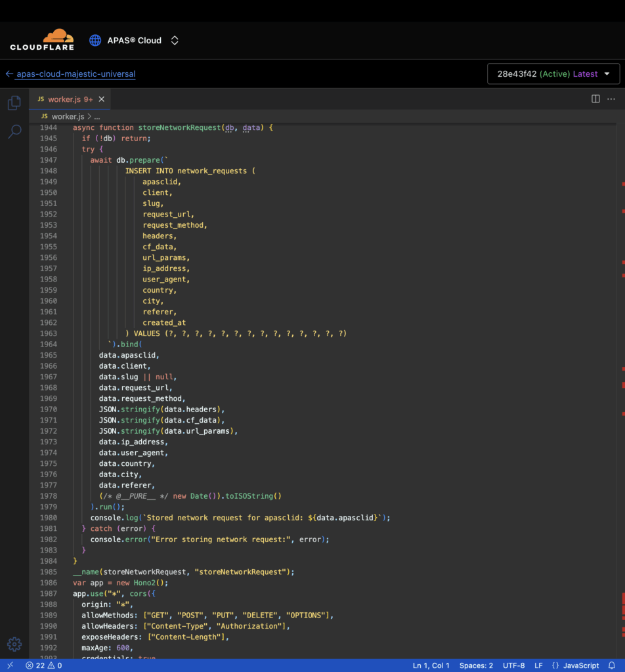Click the remote indicator in status bar

(11, 665)
